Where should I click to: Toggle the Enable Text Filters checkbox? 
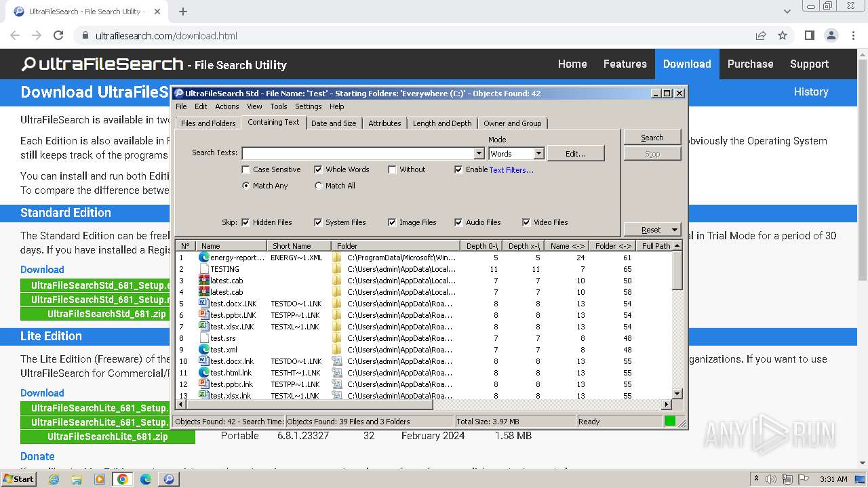tap(458, 169)
